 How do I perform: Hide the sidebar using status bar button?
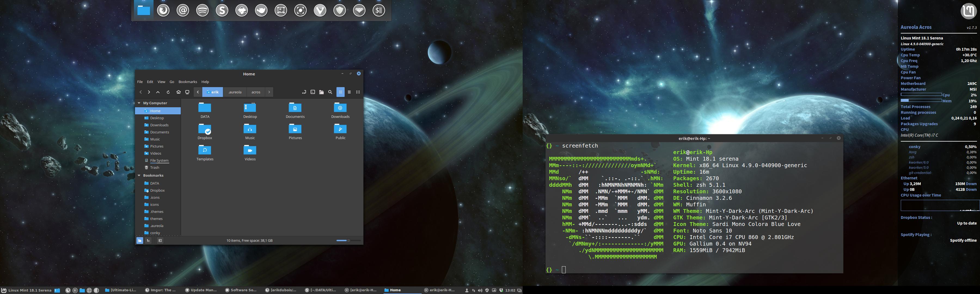pyautogui.click(x=160, y=240)
